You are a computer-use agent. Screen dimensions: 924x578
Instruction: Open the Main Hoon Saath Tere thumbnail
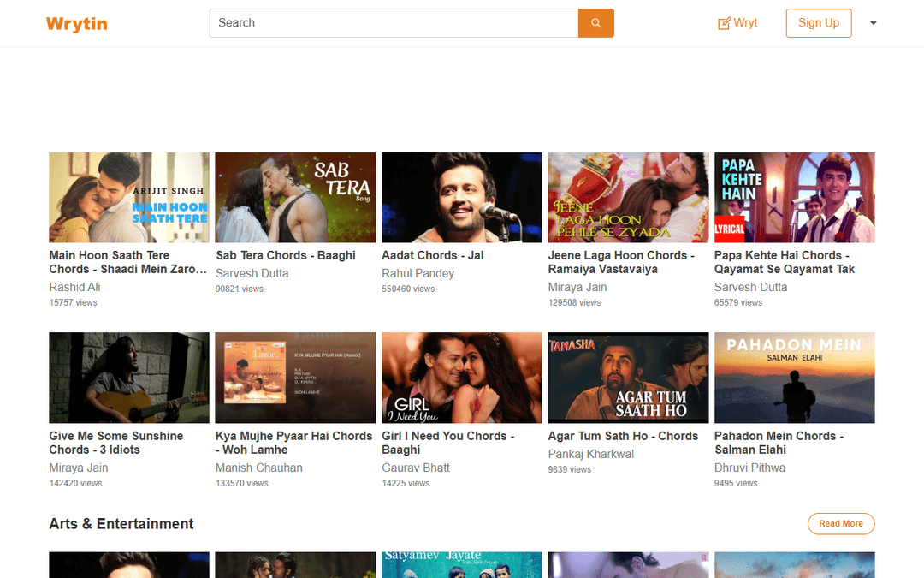[129, 198]
